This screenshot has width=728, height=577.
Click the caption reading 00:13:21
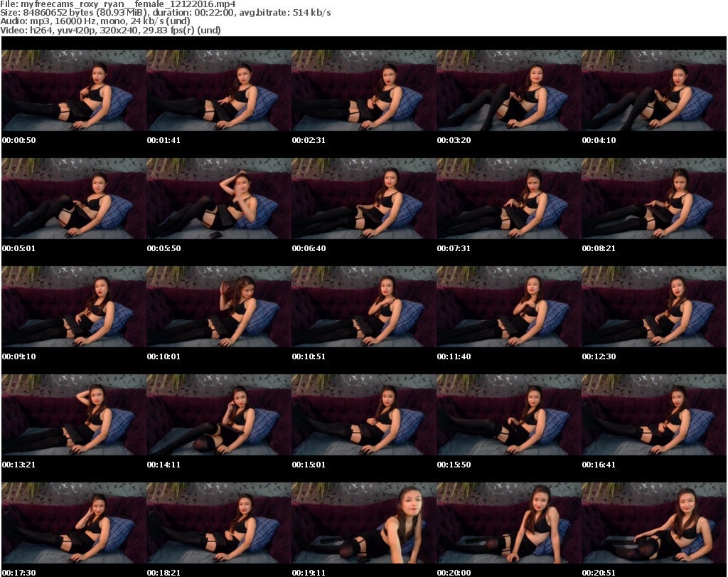click(x=19, y=465)
